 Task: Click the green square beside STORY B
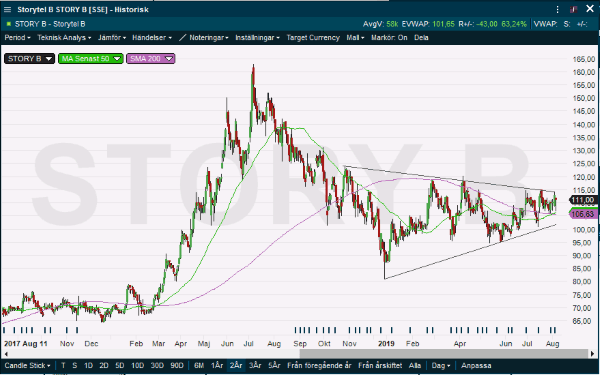pos(9,24)
